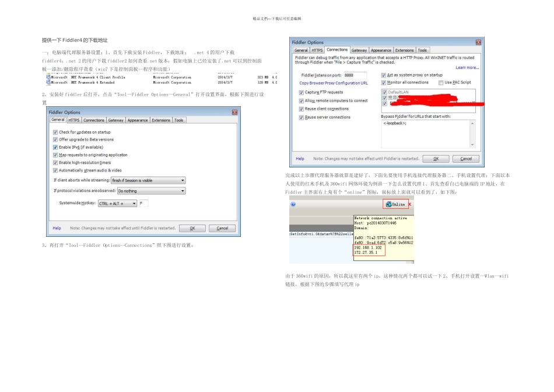
Task: Click IP address 192.168.1.102 in tooltip
Action: click(368, 248)
